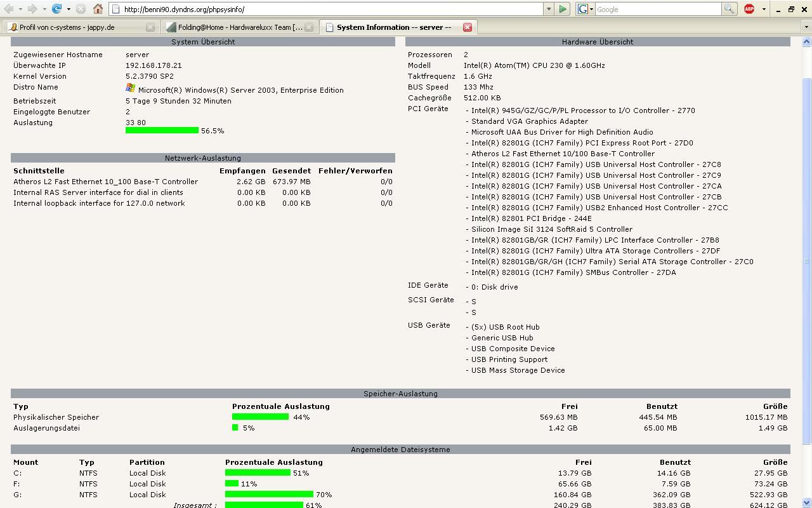Screen dimensions: 812x508
Task: Focus the Google search box
Action: pos(658,10)
